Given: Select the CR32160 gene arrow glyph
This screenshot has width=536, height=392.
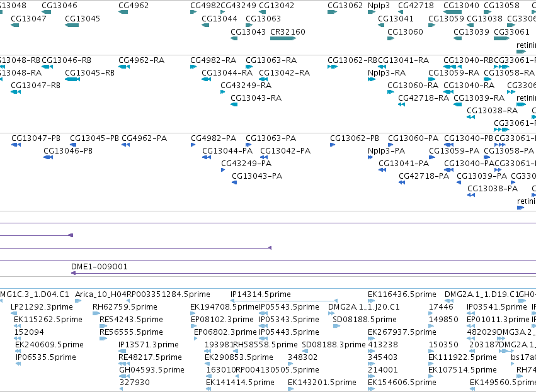Looking at the screenshot, I should click(283, 38).
